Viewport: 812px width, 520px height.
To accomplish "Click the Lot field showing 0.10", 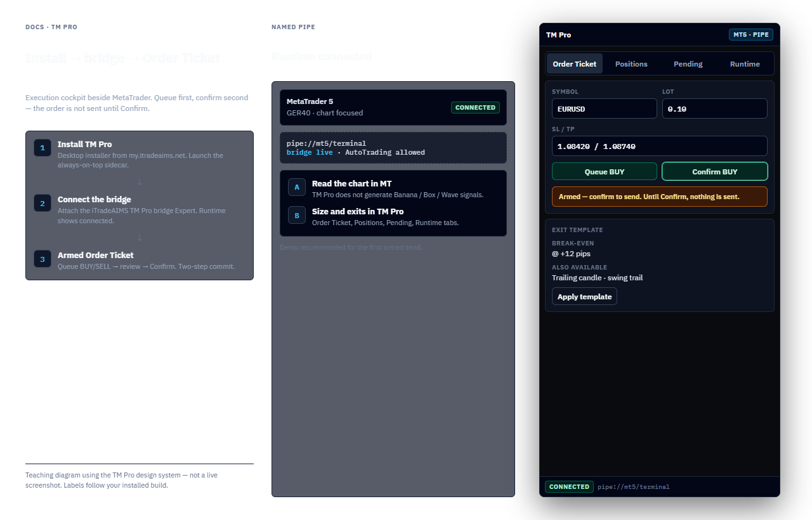I will [x=715, y=108].
